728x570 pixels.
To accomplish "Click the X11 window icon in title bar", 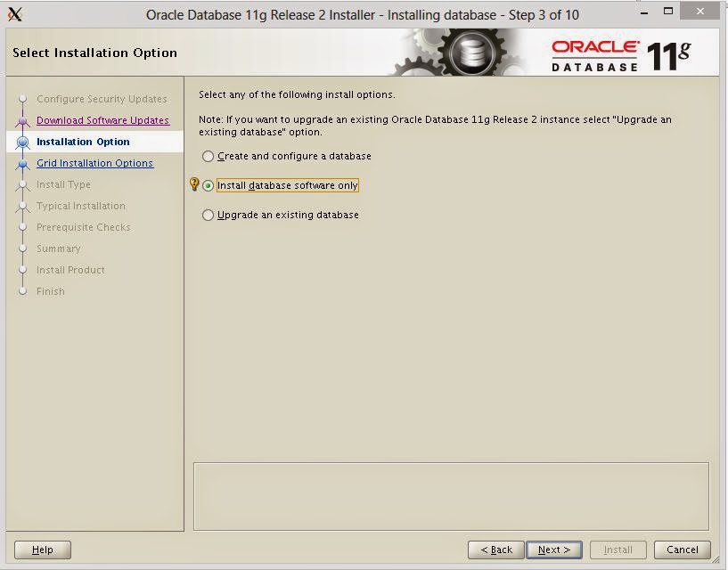I will pos(15,15).
